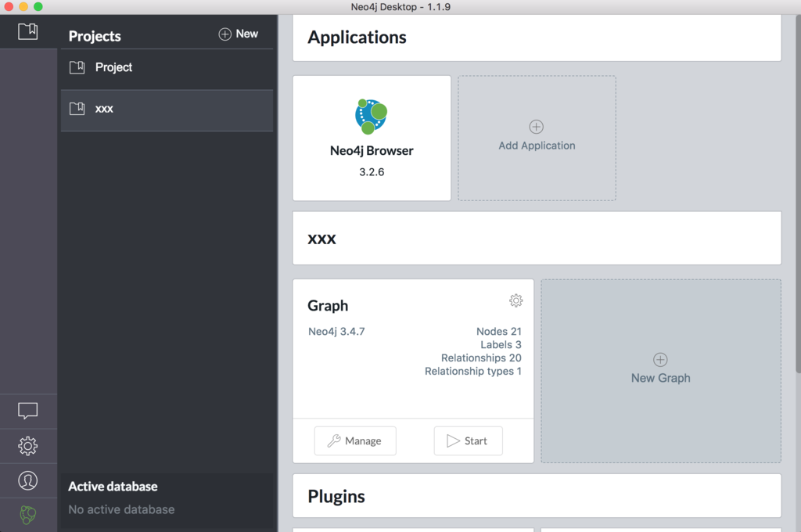
Task: Click the New Graph tile
Action: (661, 371)
